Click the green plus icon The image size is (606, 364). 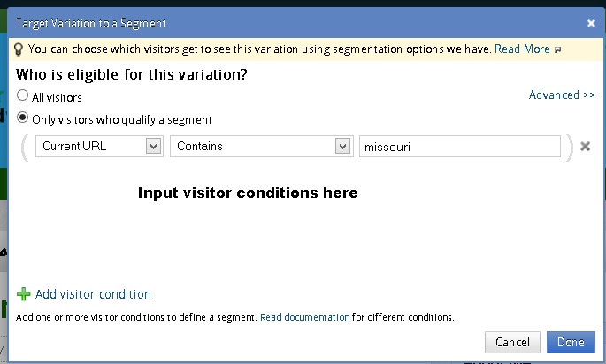(24, 295)
